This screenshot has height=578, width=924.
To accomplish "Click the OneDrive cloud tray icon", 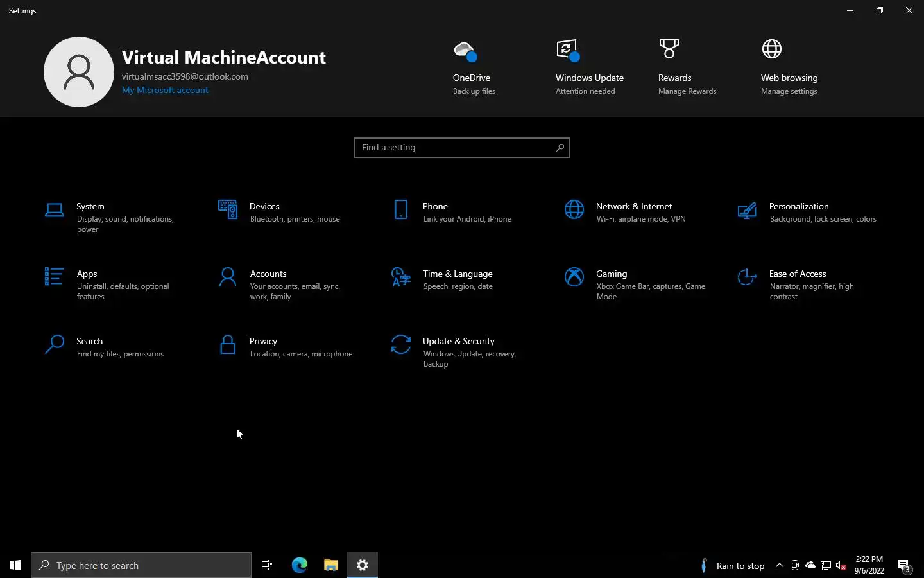I will click(x=810, y=565).
